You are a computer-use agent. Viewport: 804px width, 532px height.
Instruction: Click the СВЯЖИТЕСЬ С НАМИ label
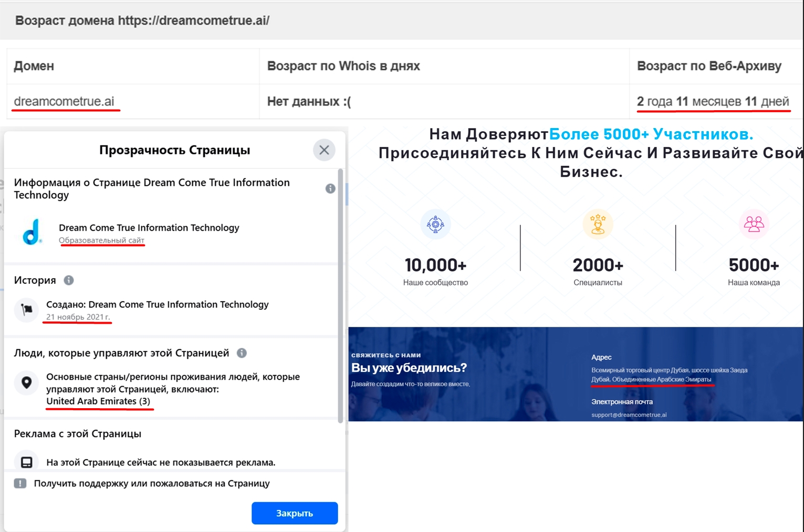(x=386, y=355)
